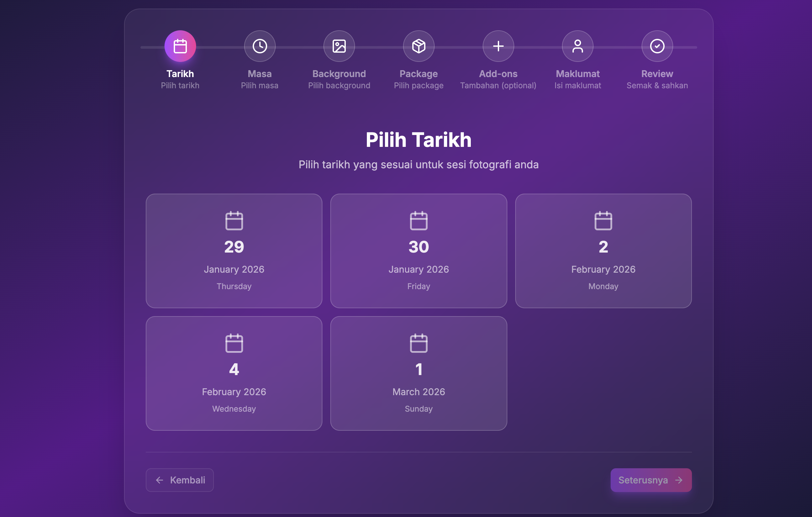Click the calendar icon on the 1 March card
The height and width of the screenshot is (517, 812).
click(x=419, y=343)
